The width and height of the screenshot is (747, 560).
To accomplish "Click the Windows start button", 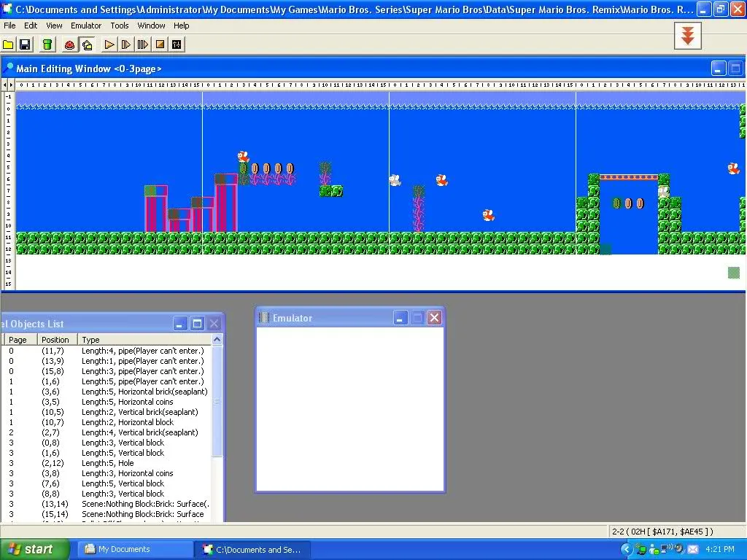I will click(33, 549).
